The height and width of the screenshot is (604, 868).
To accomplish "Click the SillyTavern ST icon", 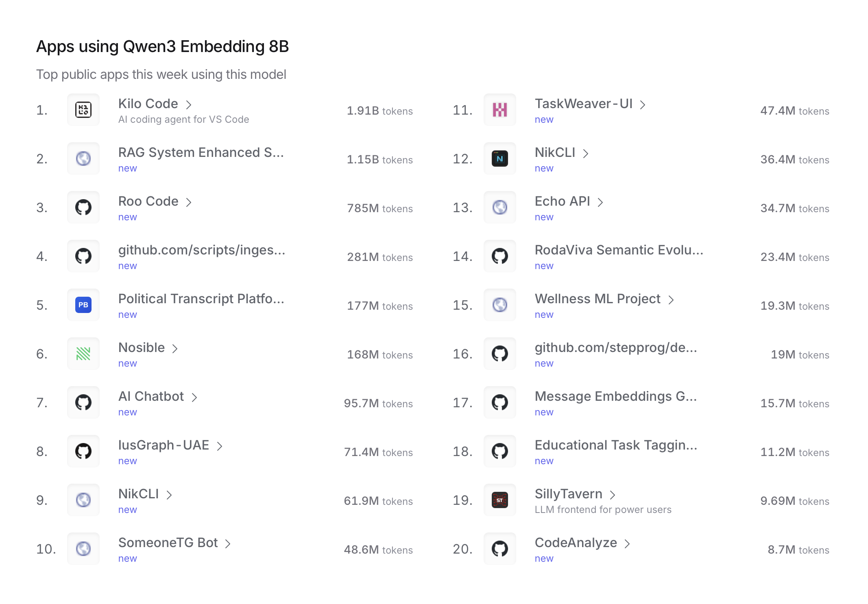I will click(499, 500).
